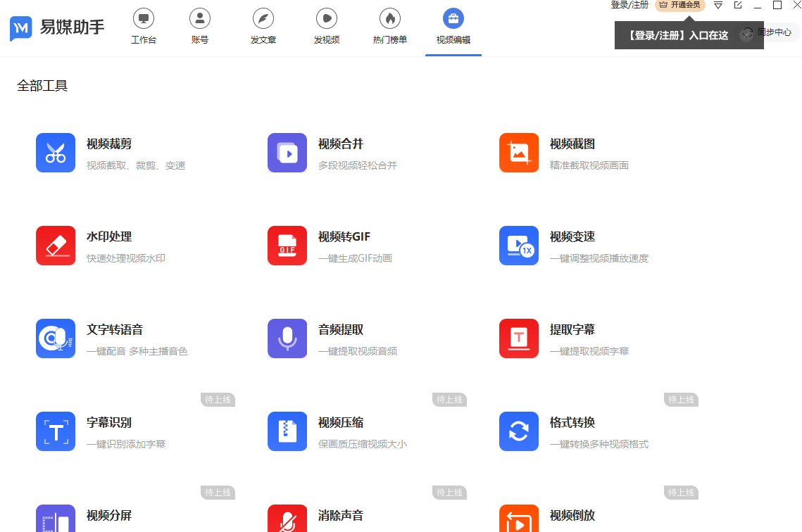Click the 登录/注册 login link

point(629,6)
